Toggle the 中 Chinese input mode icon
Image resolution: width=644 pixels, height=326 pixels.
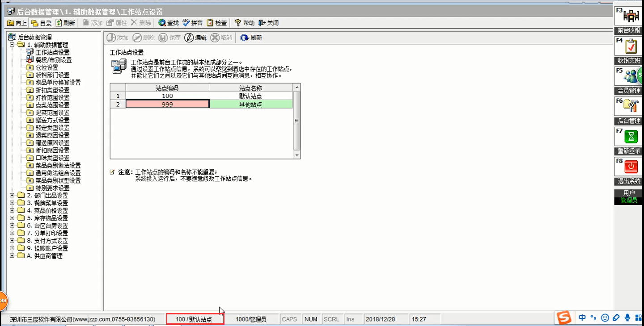click(x=582, y=318)
